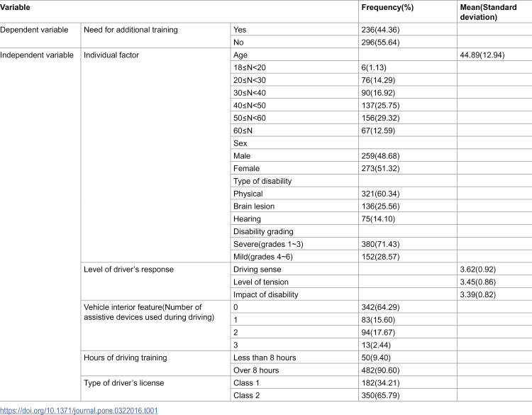
Task: Select the Impact of disability label
Action: (x=266, y=294)
